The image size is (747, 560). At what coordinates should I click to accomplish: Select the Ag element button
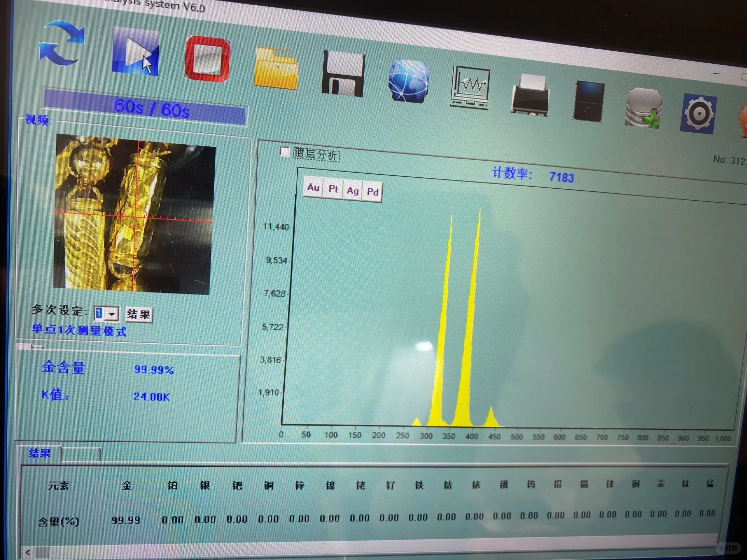click(353, 191)
